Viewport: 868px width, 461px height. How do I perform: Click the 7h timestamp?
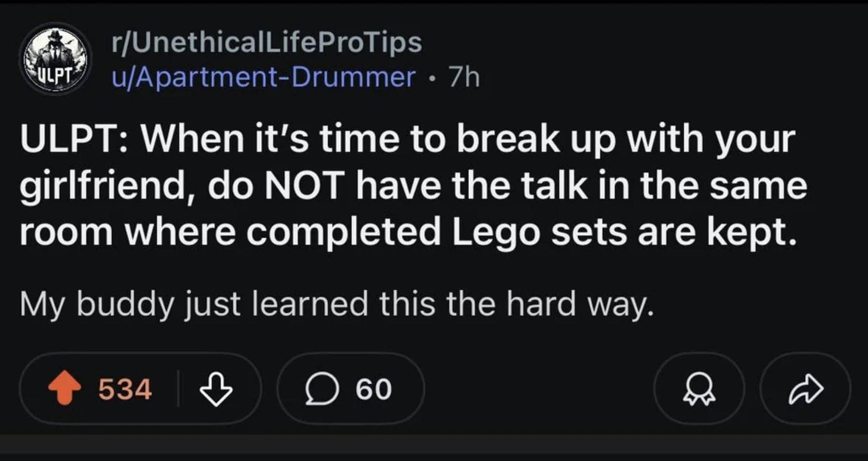click(462, 77)
